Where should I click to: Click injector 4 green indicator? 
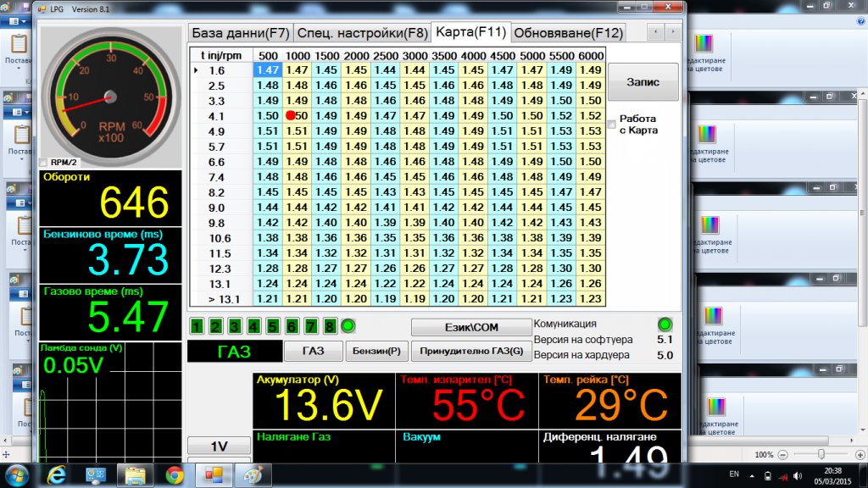click(x=253, y=326)
